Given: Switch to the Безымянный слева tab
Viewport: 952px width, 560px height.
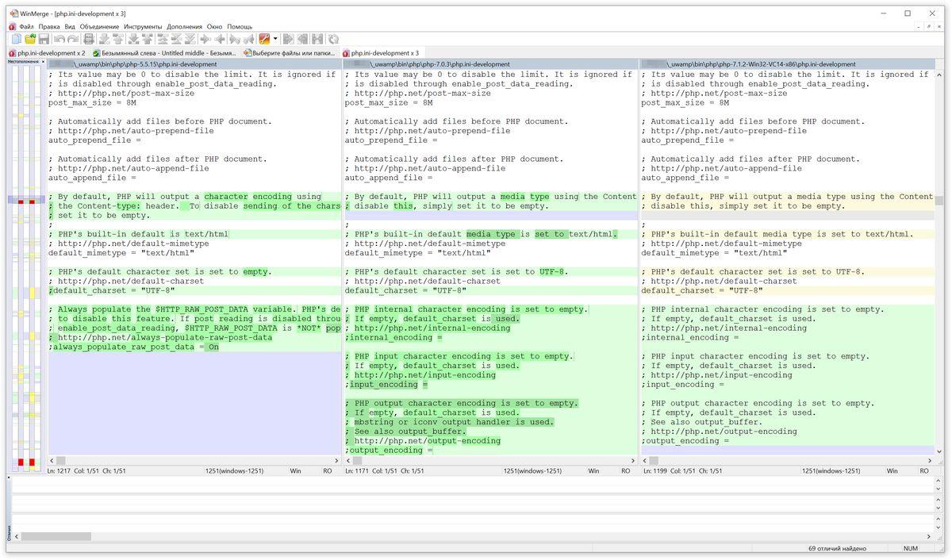Looking at the screenshot, I should pos(165,53).
